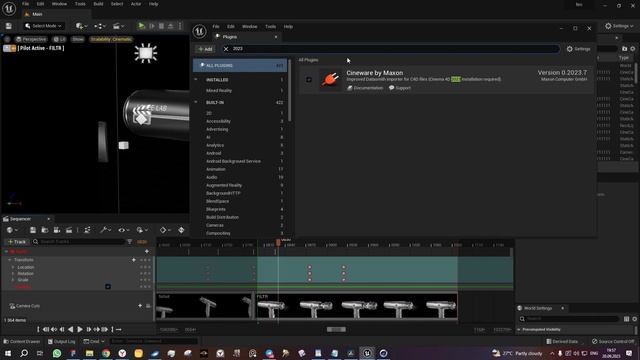Click the Sequencer Play forward button
Viewport: 640px width, 360px height.
point(80,329)
